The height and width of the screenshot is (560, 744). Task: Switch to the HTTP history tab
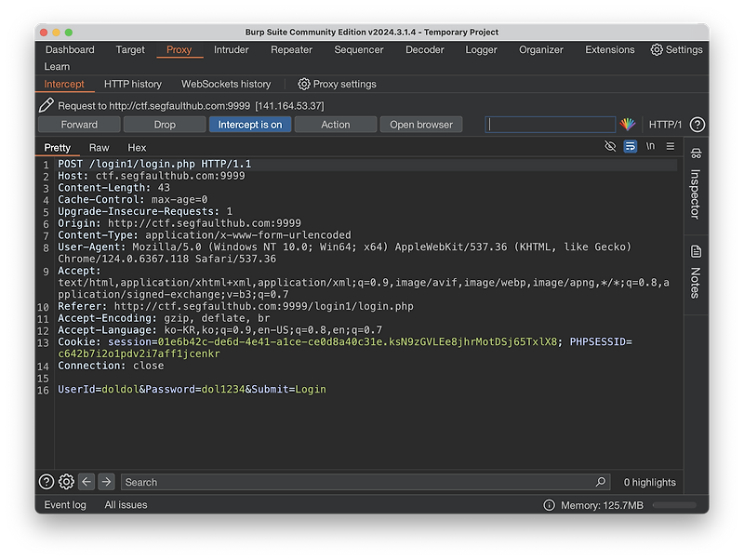[133, 83]
